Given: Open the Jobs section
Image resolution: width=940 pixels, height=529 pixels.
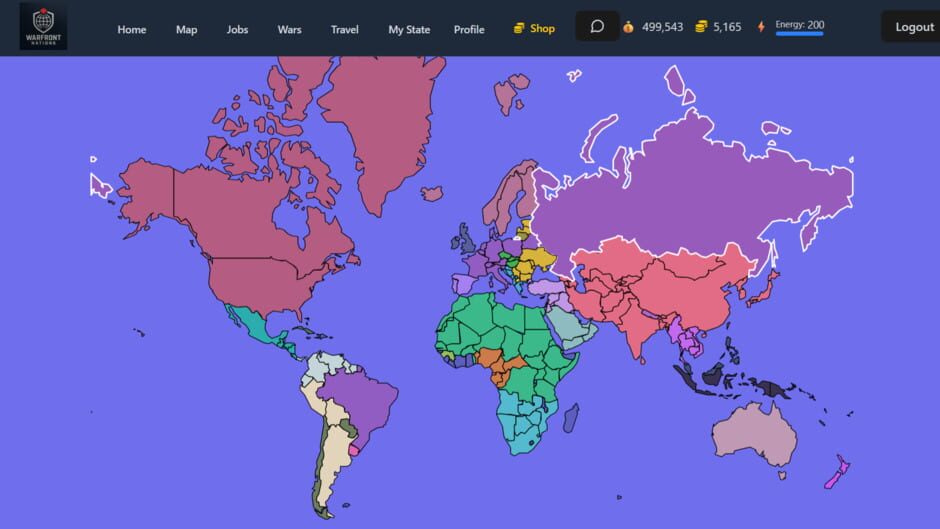Looking at the screenshot, I should [237, 29].
